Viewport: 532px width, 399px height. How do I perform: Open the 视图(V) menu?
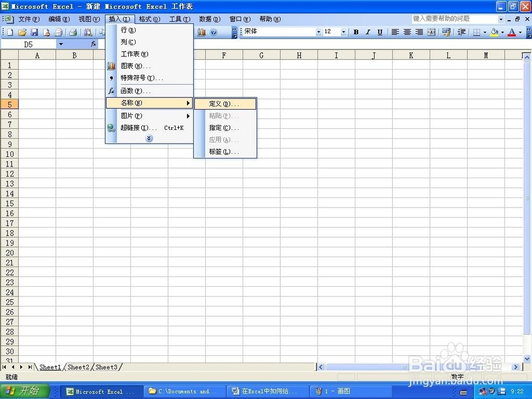point(89,19)
